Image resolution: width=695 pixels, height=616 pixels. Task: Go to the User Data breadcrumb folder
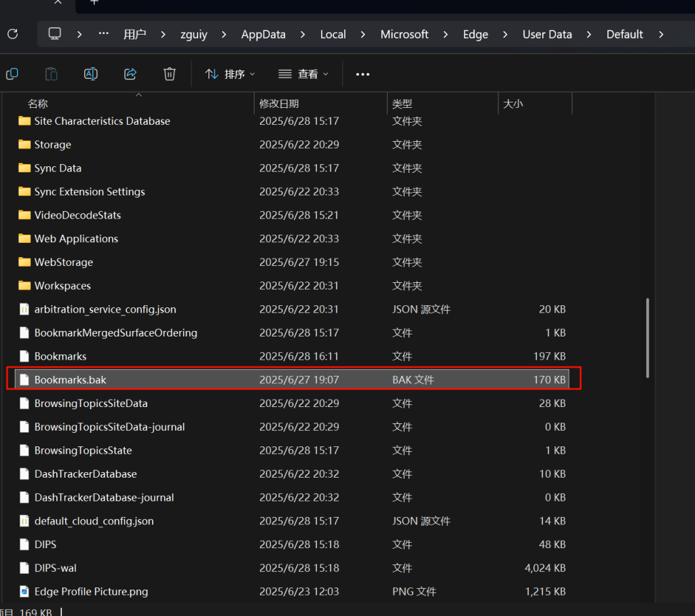(547, 34)
